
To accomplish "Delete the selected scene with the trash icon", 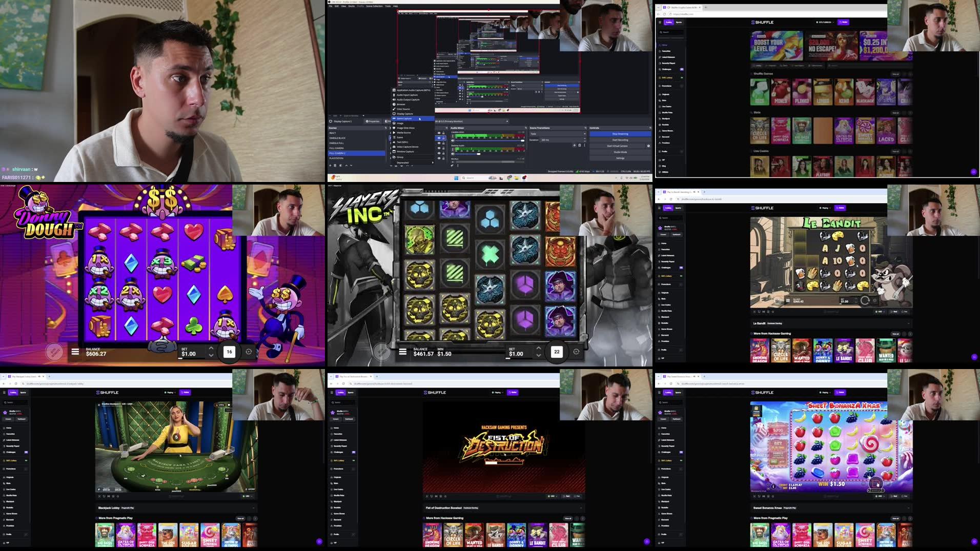I will 335,165.
